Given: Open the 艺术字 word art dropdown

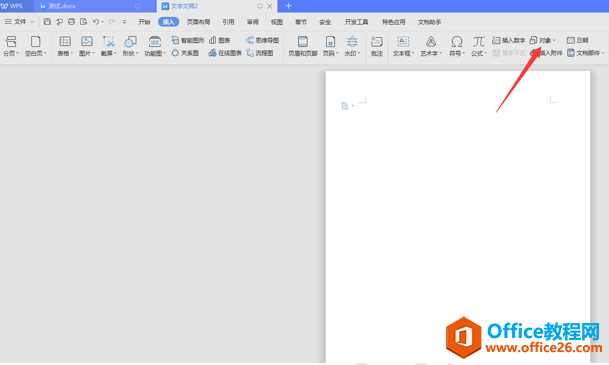Looking at the screenshot, I should click(440, 53).
